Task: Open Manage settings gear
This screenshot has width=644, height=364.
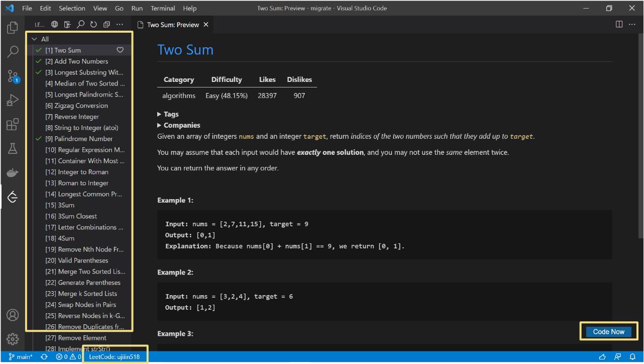Action: (x=13, y=339)
